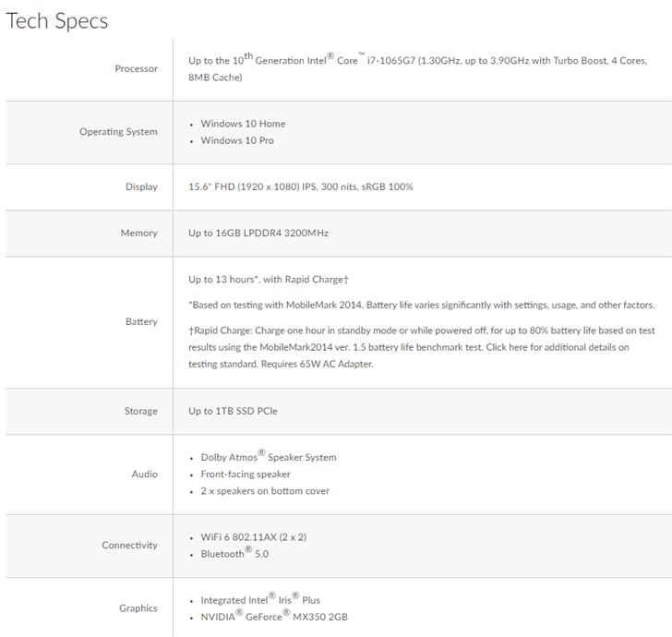Viewport: 672px width, 637px height.
Task: Click the Storage row label
Action: 140,411
